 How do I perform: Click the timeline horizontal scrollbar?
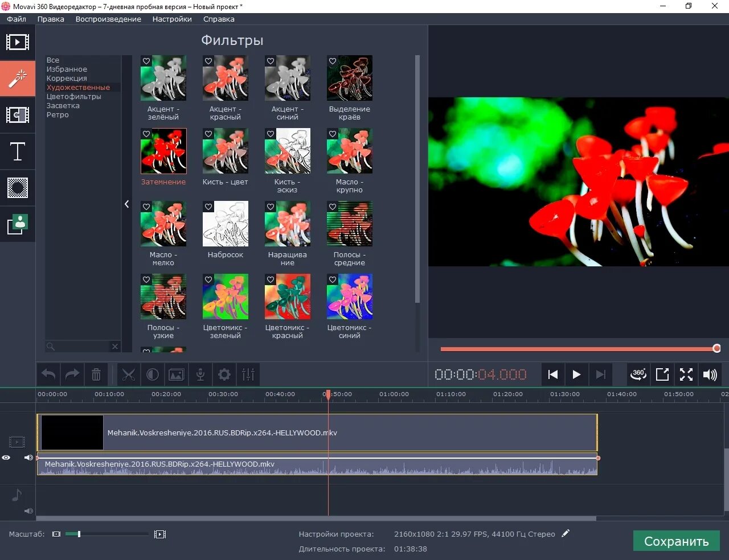[316, 518]
